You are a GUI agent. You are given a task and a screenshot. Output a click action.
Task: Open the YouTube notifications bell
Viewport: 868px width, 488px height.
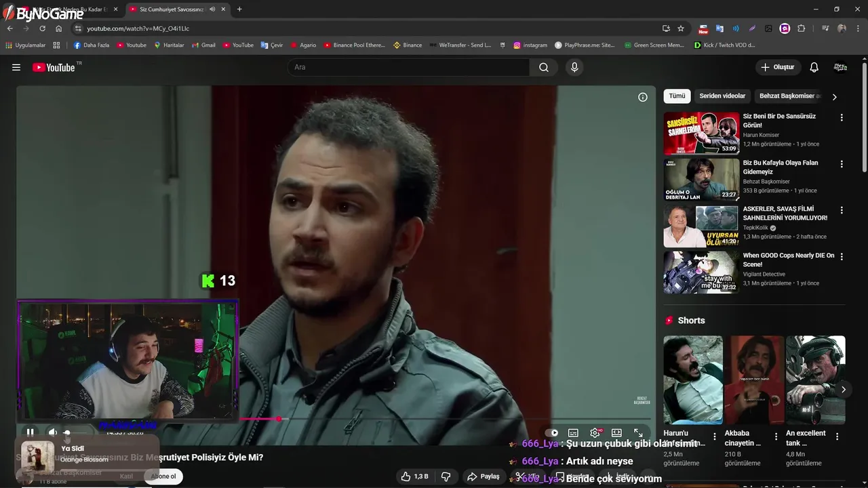814,67
